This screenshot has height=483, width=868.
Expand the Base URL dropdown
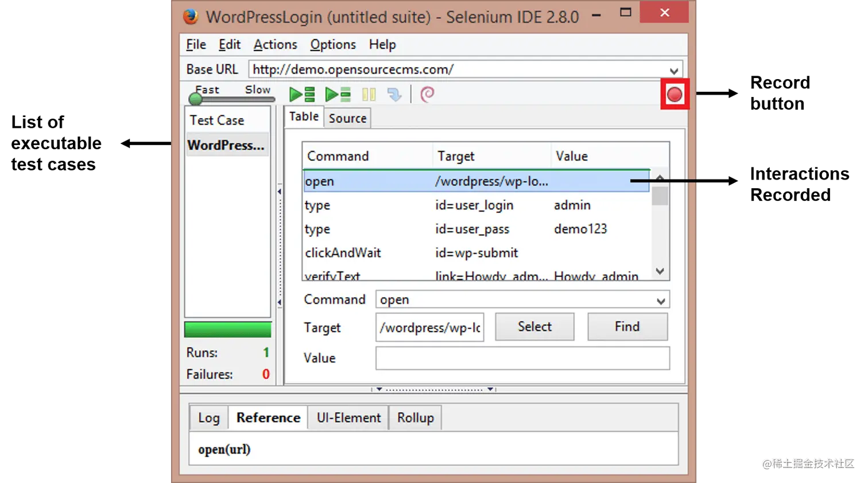(x=674, y=71)
